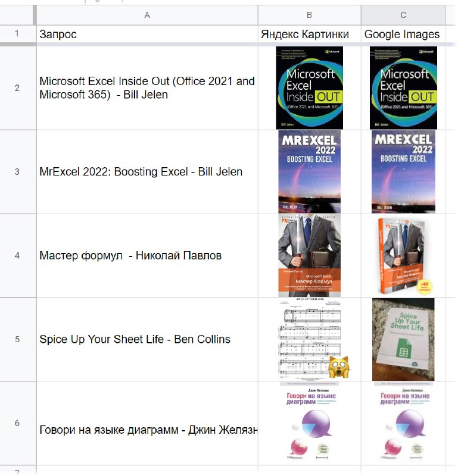Select cell 'Microsoft Excel Inside Out' query
The width and height of the screenshot is (458, 476).
(x=147, y=88)
